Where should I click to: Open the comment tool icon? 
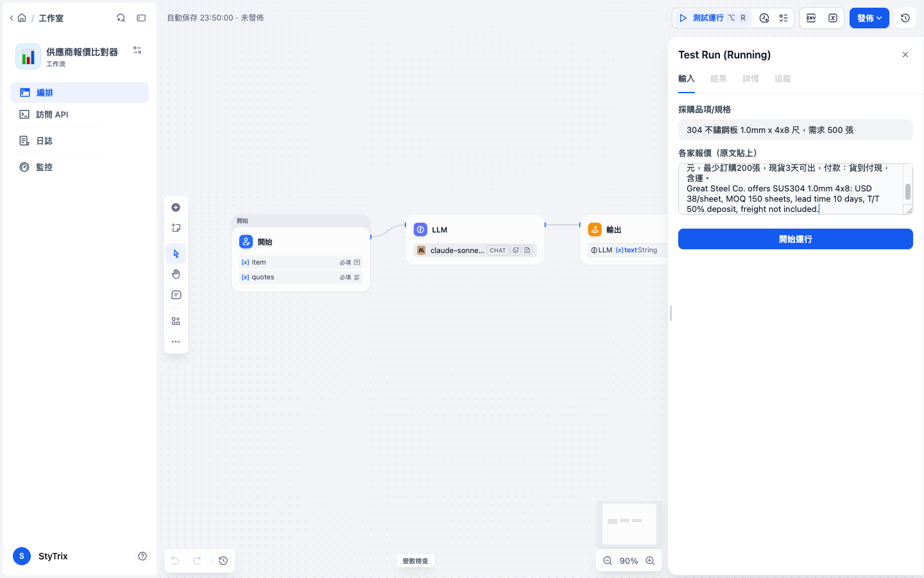click(x=176, y=295)
